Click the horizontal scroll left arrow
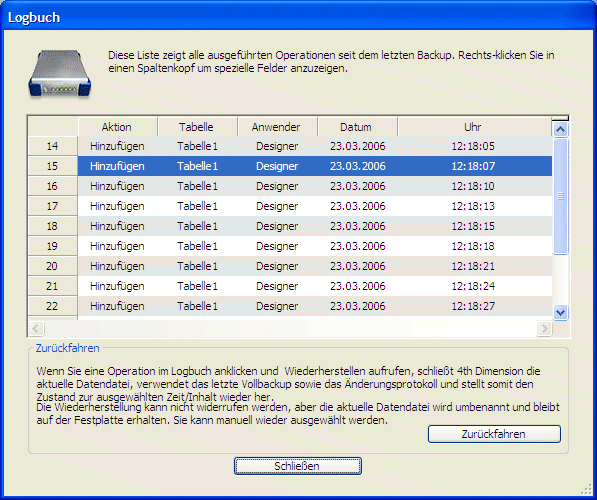Screen dimensions: 597x500 [x=36, y=328]
